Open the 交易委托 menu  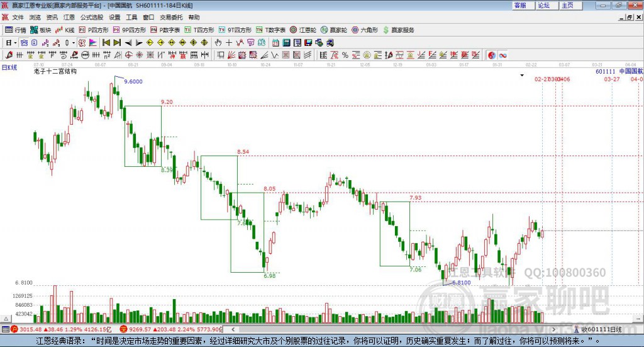click(171, 17)
